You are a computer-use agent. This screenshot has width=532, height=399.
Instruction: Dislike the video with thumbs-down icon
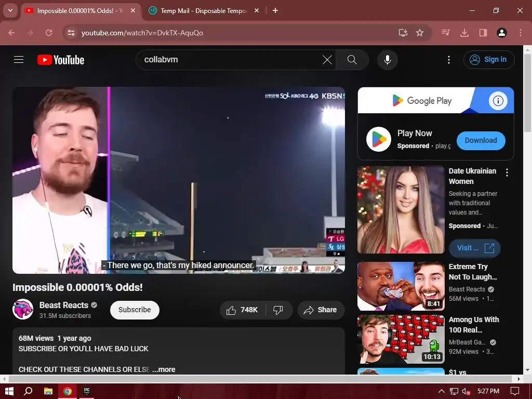click(278, 310)
